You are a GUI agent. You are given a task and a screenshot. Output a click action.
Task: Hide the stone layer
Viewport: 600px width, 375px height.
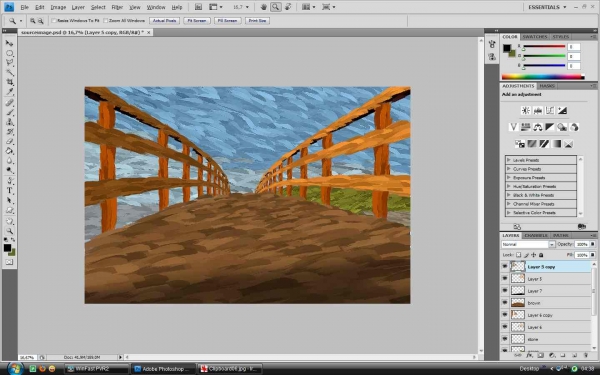[x=505, y=339]
